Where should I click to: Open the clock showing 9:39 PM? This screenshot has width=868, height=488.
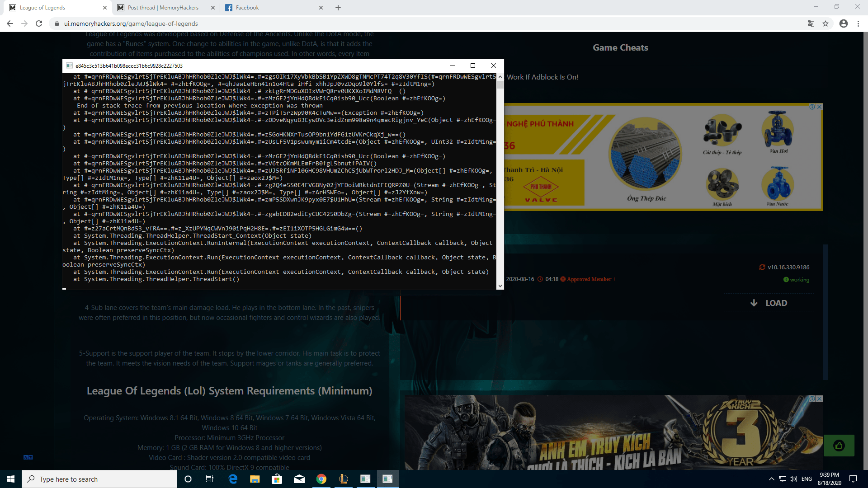tap(829, 479)
